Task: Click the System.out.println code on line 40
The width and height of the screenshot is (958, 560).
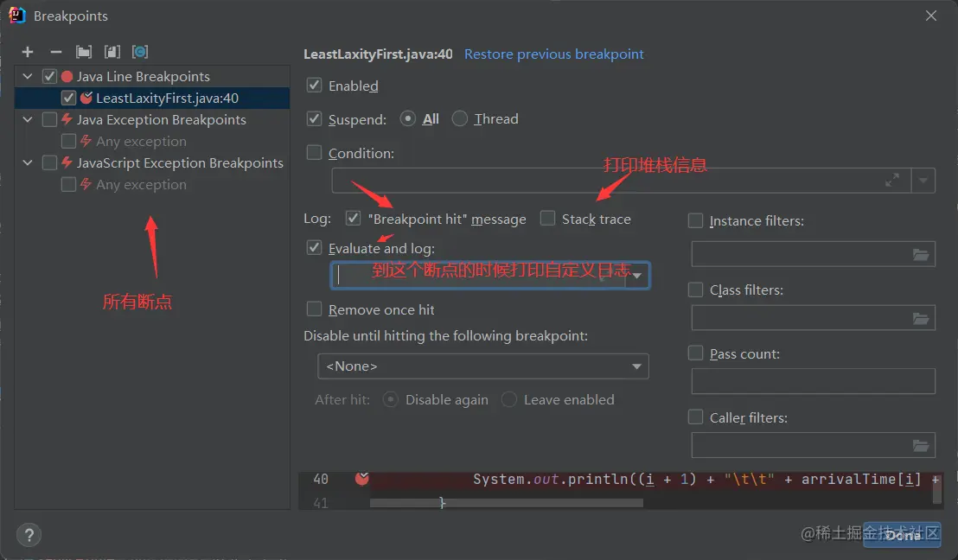Action: (x=706, y=480)
